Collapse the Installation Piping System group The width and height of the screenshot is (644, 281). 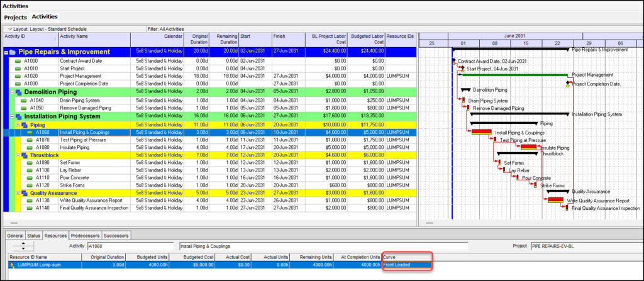12,117
